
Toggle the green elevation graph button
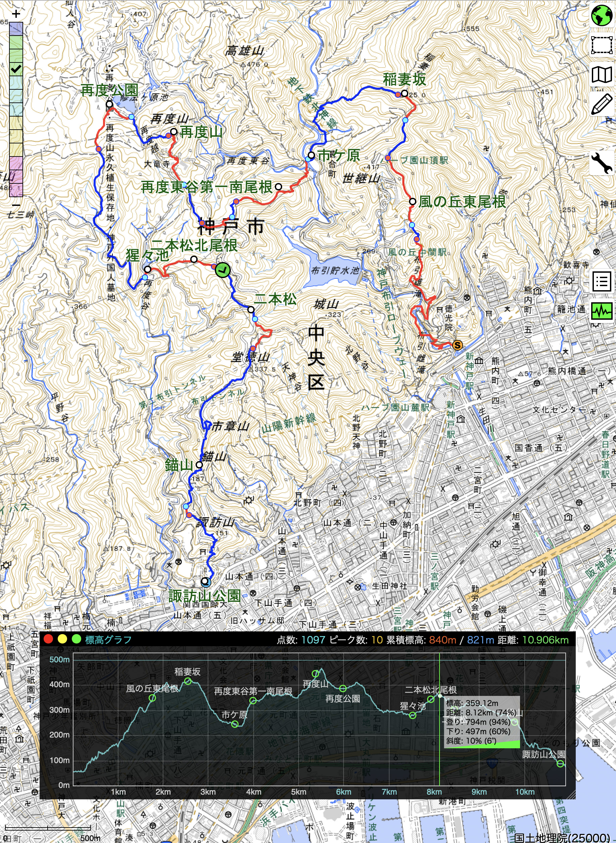coord(602,310)
